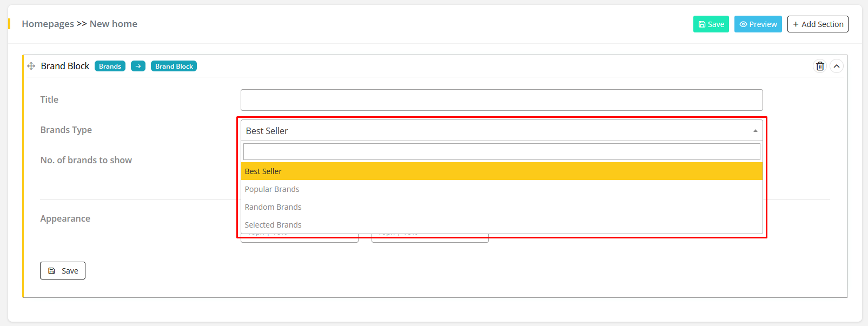Open the page Preview
868x326 pixels.
tap(758, 24)
